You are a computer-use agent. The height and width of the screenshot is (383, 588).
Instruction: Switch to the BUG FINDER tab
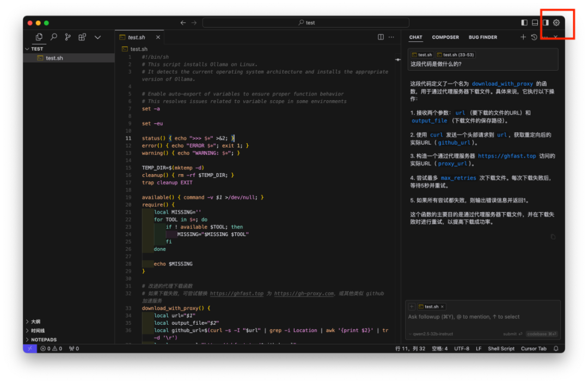click(x=482, y=37)
